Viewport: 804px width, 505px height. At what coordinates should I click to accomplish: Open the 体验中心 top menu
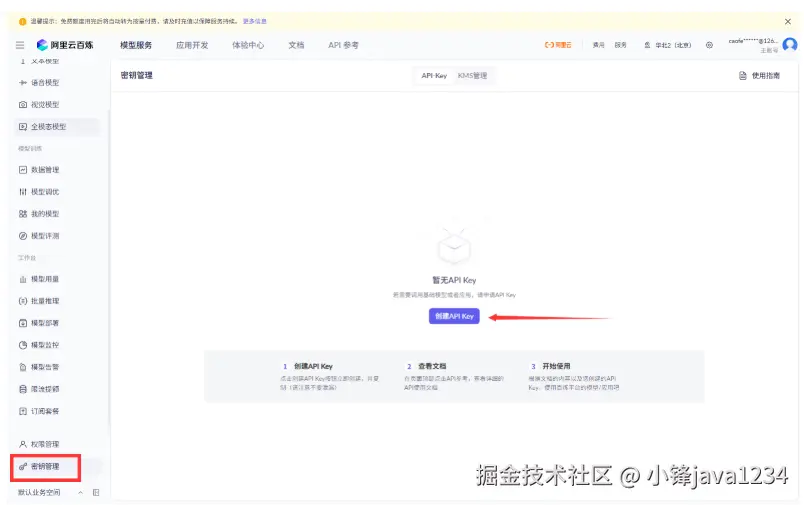(248, 45)
